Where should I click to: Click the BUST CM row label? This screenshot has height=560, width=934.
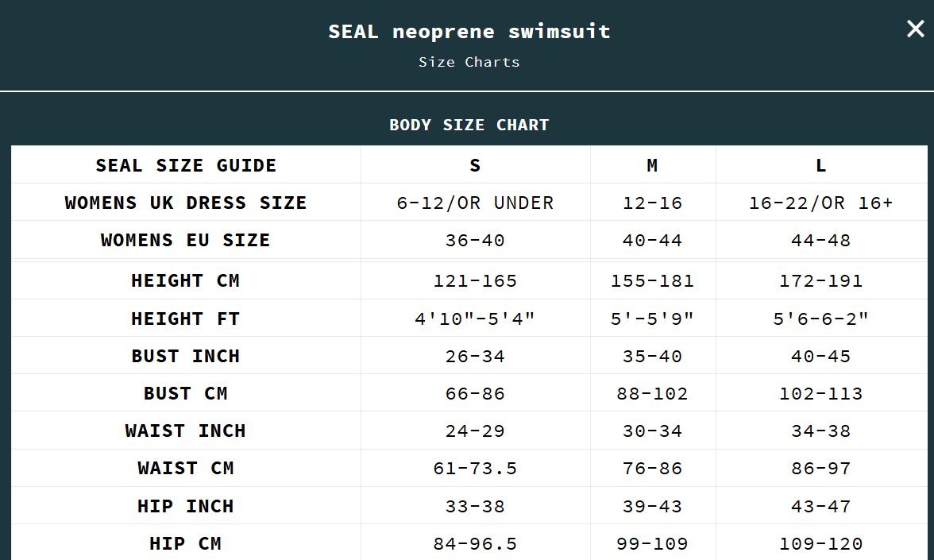(186, 393)
